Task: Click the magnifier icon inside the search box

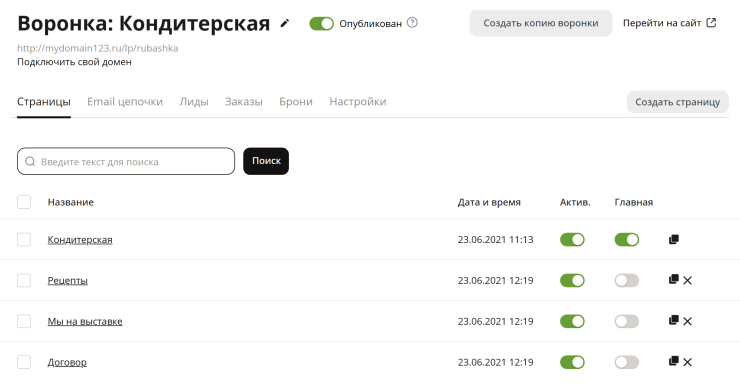Action: [30, 161]
